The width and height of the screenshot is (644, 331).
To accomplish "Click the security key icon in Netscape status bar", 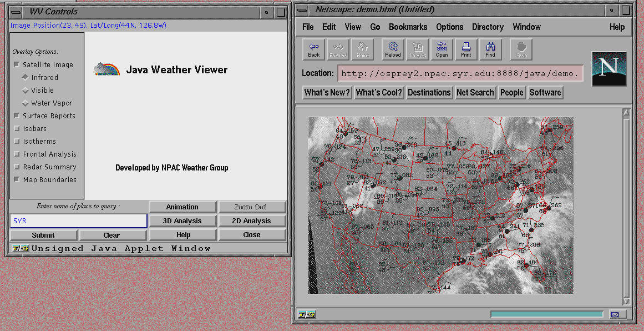I will pos(307,314).
